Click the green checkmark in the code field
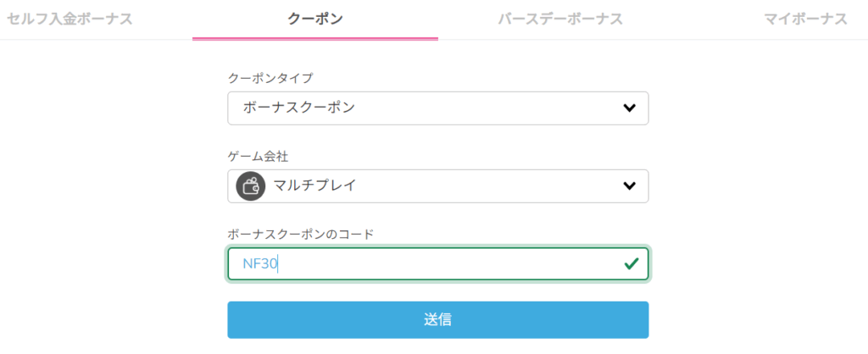868x354 pixels. (631, 263)
